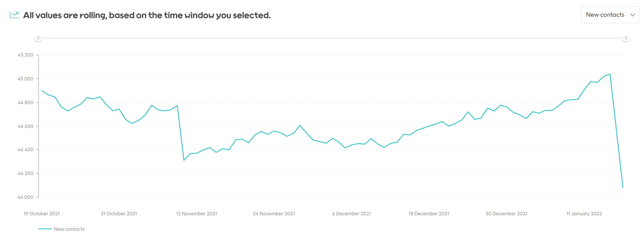This screenshot has height=235, width=644.
Task: Click the final lowest point of the line
Action: pos(623,187)
